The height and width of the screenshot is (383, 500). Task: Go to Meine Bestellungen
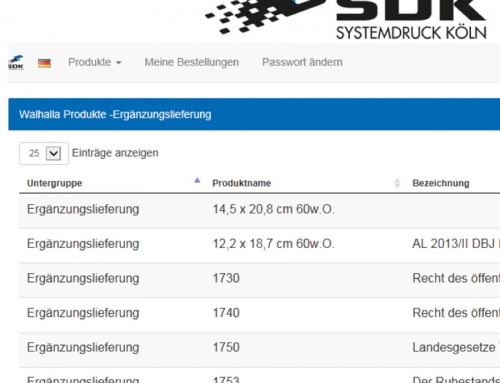pyautogui.click(x=192, y=62)
